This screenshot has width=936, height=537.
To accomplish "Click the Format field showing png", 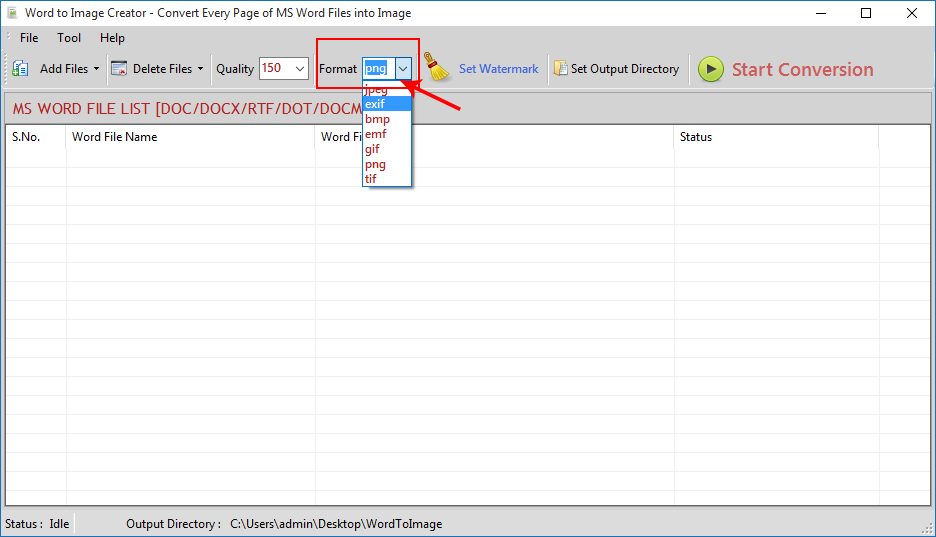I will pos(378,69).
